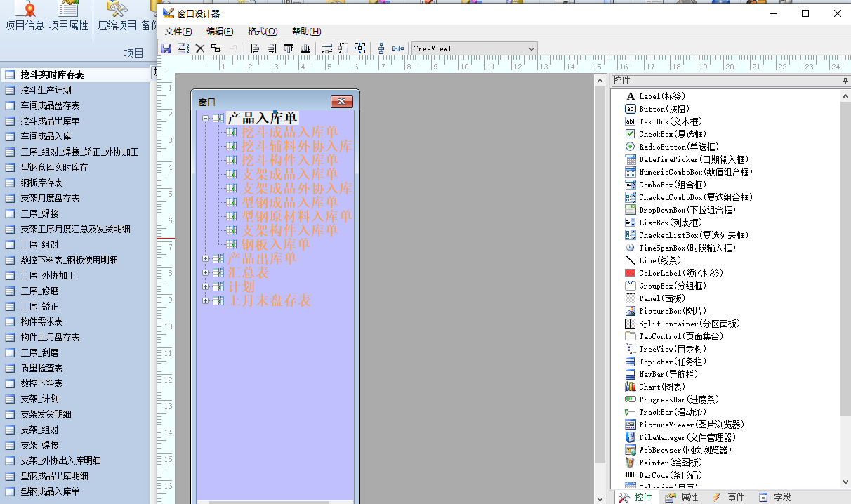The height and width of the screenshot is (504, 851).
Task: Open the 帮助(H) menu
Action: click(307, 32)
